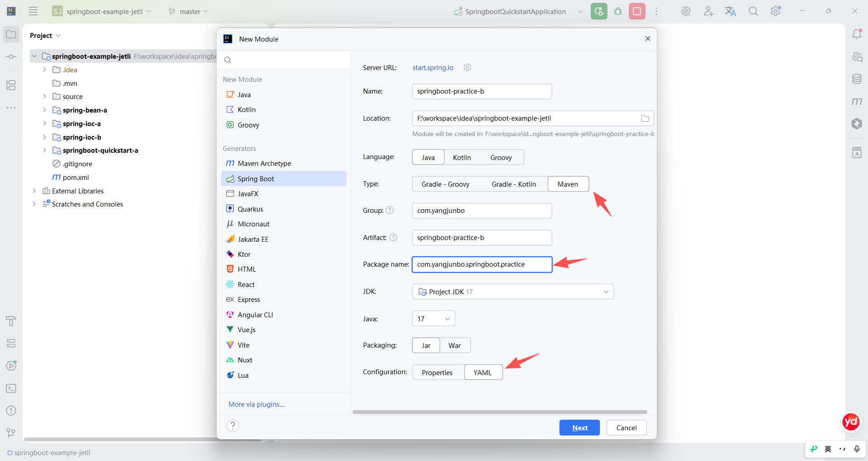Select the Jakarta EE generator
Image resolution: width=868 pixels, height=461 pixels.
click(284, 239)
